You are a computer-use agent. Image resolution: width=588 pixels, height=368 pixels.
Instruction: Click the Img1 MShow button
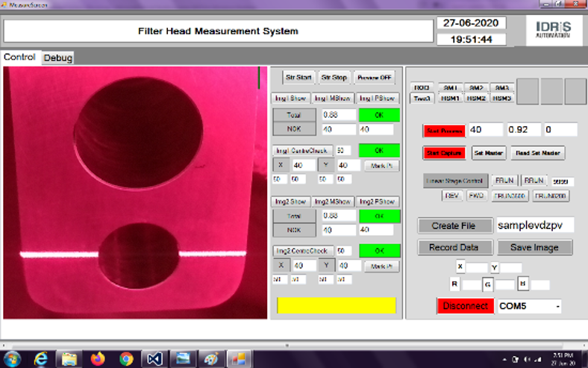pyautogui.click(x=333, y=99)
